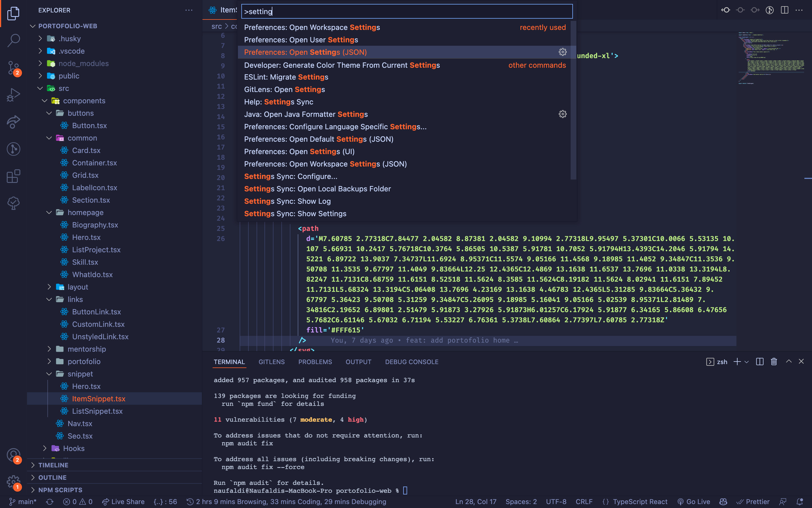Open Run and Debug view

point(14,95)
